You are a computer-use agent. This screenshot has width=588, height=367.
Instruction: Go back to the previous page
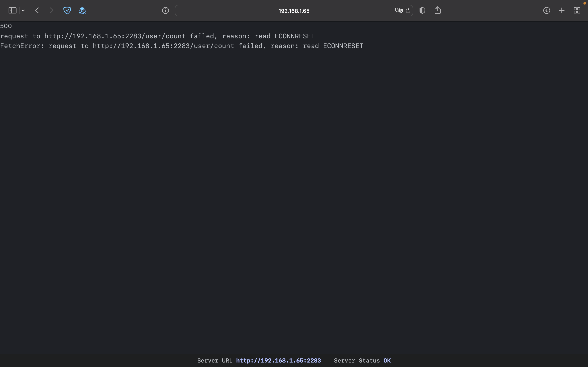point(37,10)
